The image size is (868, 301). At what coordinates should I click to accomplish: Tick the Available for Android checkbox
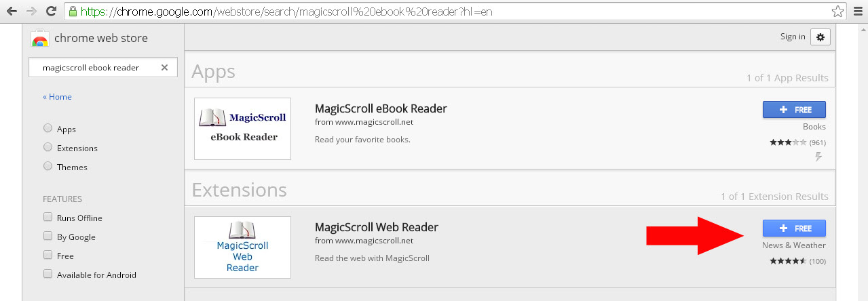point(48,275)
